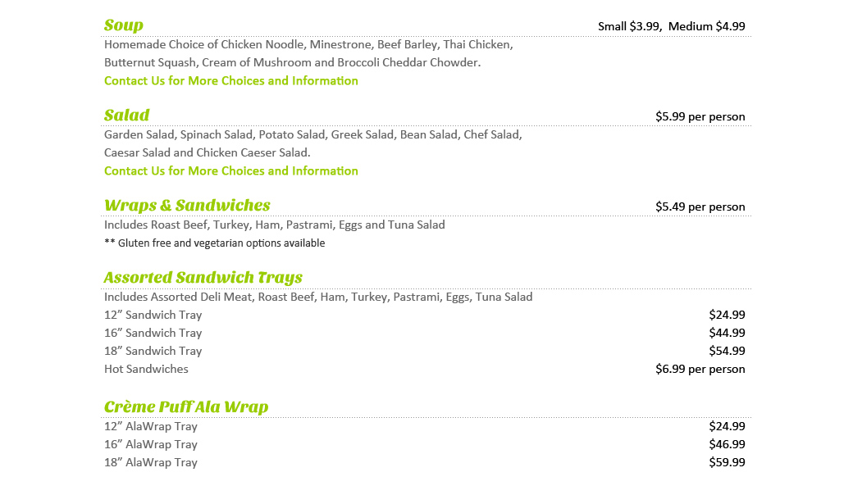Select the 12" Sandwich Tray item
Viewport: 853px width, 504px height.
click(153, 316)
